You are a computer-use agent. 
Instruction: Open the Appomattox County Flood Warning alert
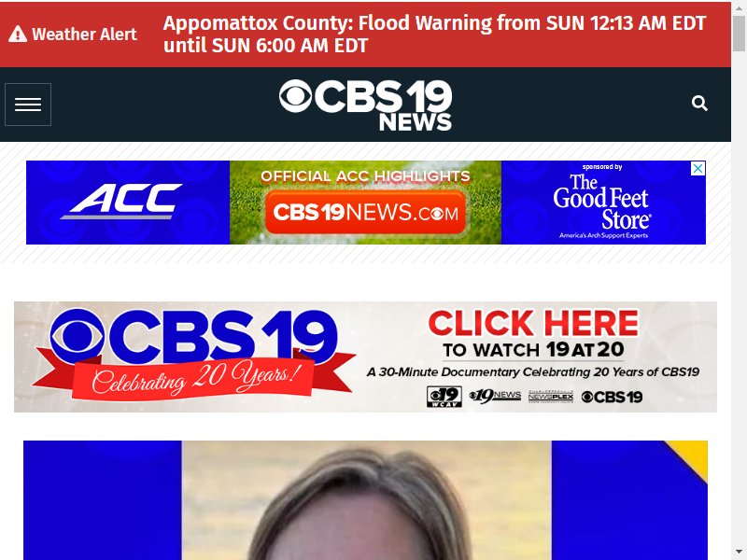click(434, 35)
